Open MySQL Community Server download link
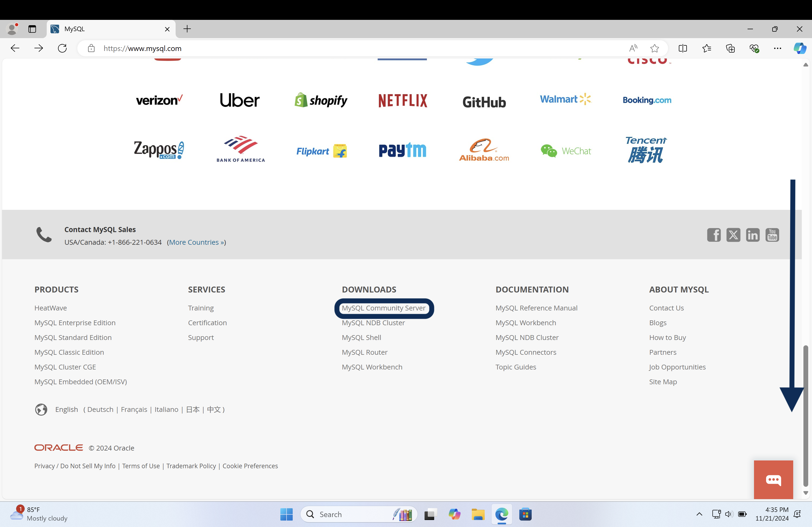The height and width of the screenshot is (527, 812). 383,308
